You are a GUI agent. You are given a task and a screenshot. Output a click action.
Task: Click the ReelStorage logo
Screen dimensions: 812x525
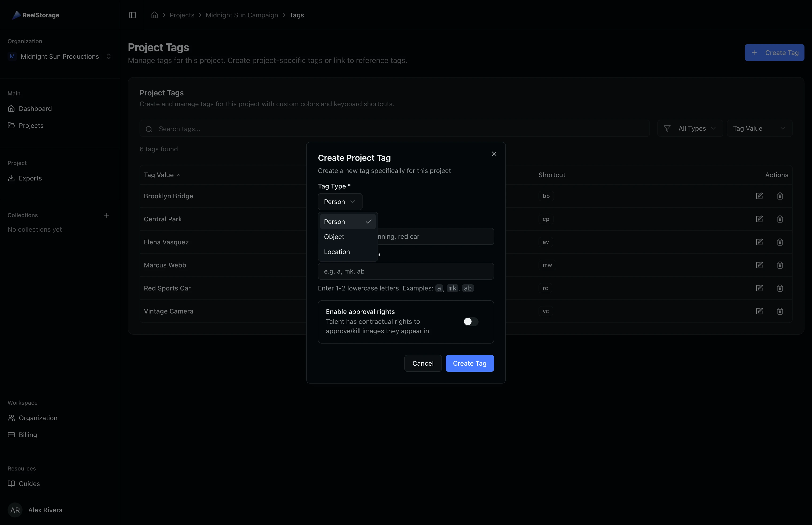pyautogui.click(x=35, y=15)
